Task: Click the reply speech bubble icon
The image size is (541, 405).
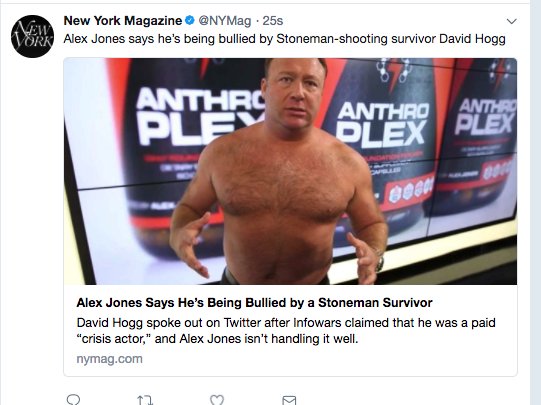Action: [73, 400]
